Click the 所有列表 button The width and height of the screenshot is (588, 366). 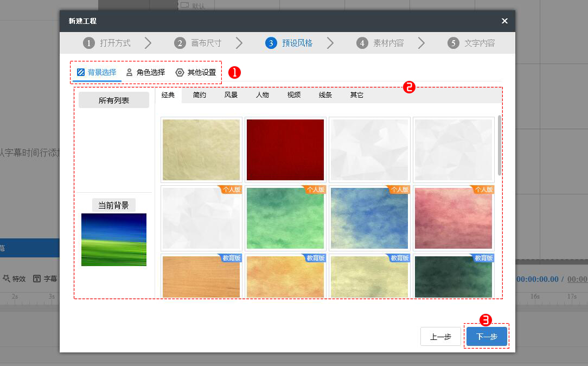point(114,99)
